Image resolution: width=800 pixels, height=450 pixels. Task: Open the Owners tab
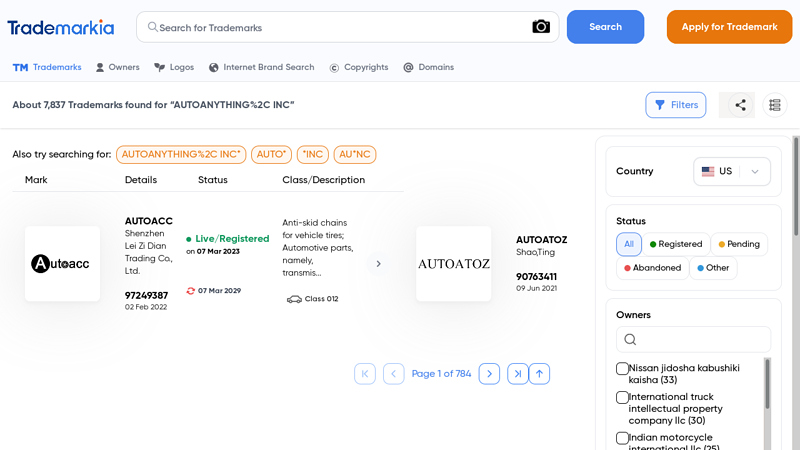pyautogui.click(x=117, y=67)
